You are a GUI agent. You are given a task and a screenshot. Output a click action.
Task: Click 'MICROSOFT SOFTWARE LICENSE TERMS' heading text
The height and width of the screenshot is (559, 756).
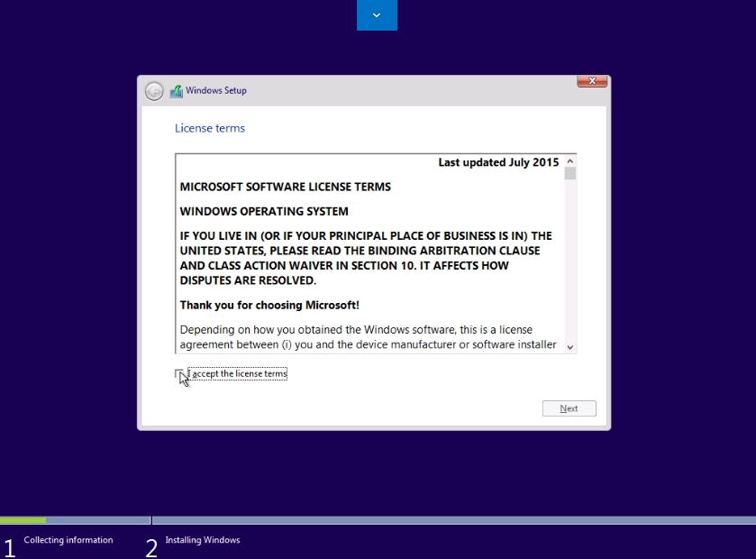point(286,187)
